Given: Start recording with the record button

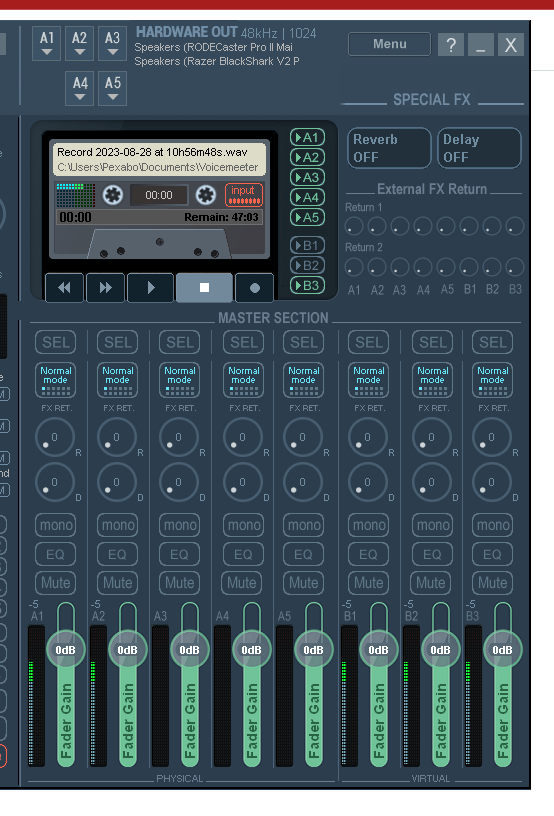Looking at the screenshot, I should (x=254, y=287).
